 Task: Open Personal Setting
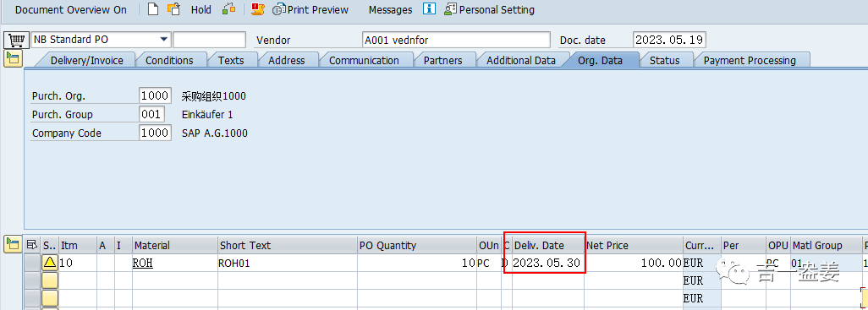coord(489,10)
